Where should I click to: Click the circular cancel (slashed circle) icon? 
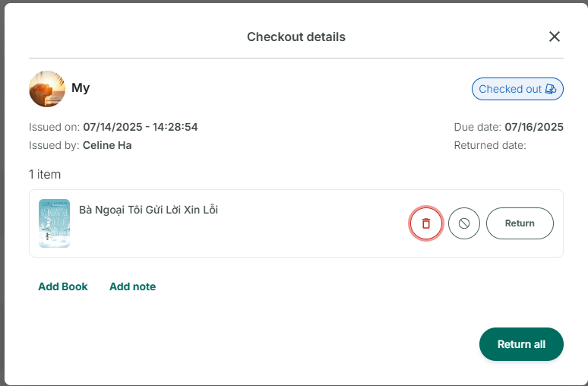(x=464, y=223)
